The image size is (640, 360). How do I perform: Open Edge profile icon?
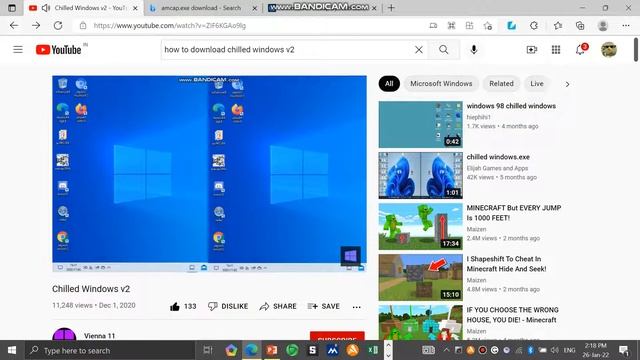pyautogui.click(x=603, y=26)
